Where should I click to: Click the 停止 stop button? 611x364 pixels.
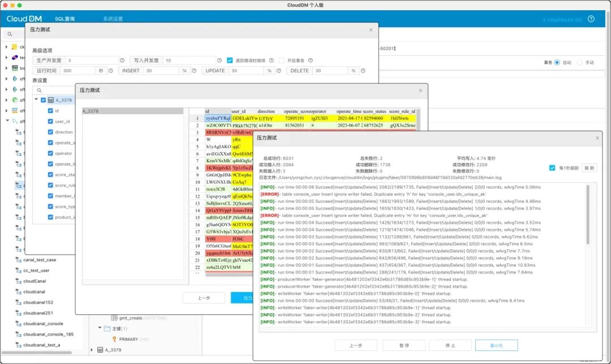[450, 345]
